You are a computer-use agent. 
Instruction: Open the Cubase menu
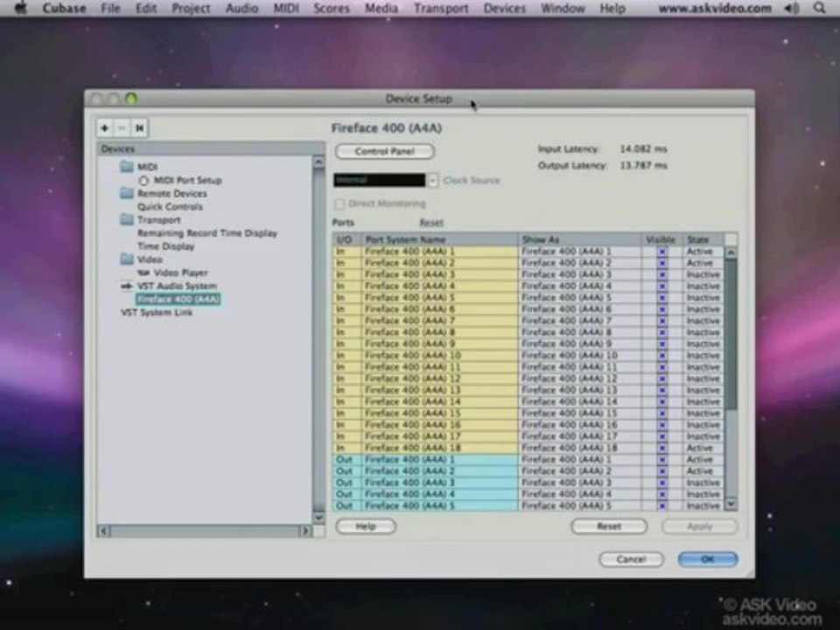click(x=64, y=8)
